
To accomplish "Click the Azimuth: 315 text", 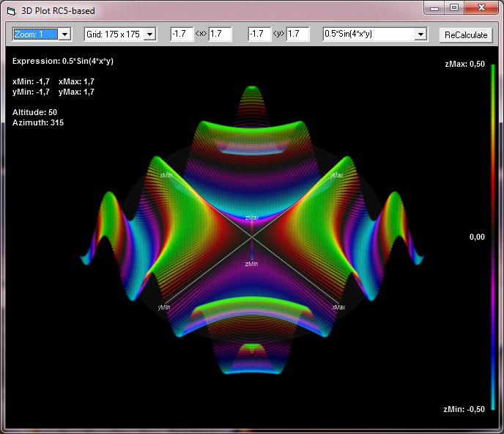I will [x=37, y=122].
